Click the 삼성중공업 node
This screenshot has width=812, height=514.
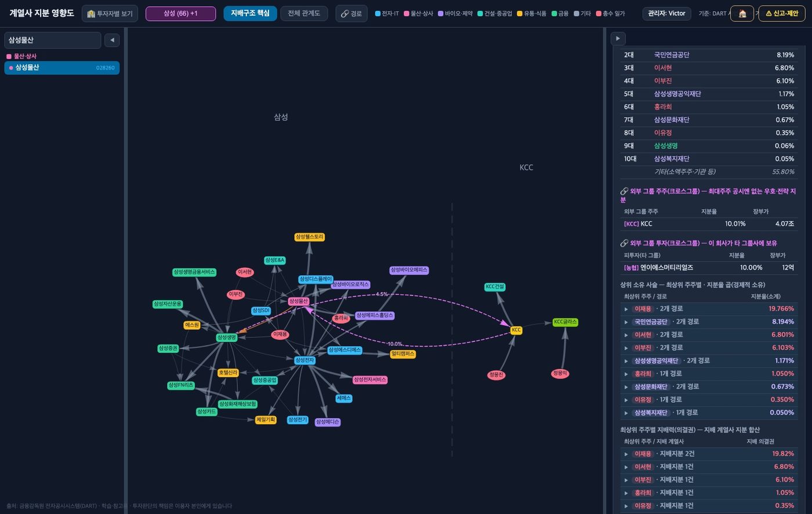pos(265,381)
